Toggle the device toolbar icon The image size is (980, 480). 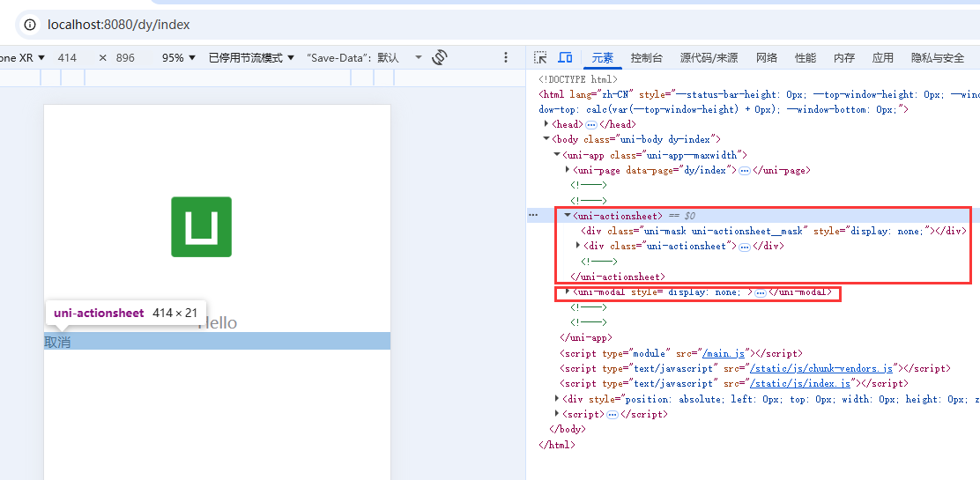pos(566,57)
